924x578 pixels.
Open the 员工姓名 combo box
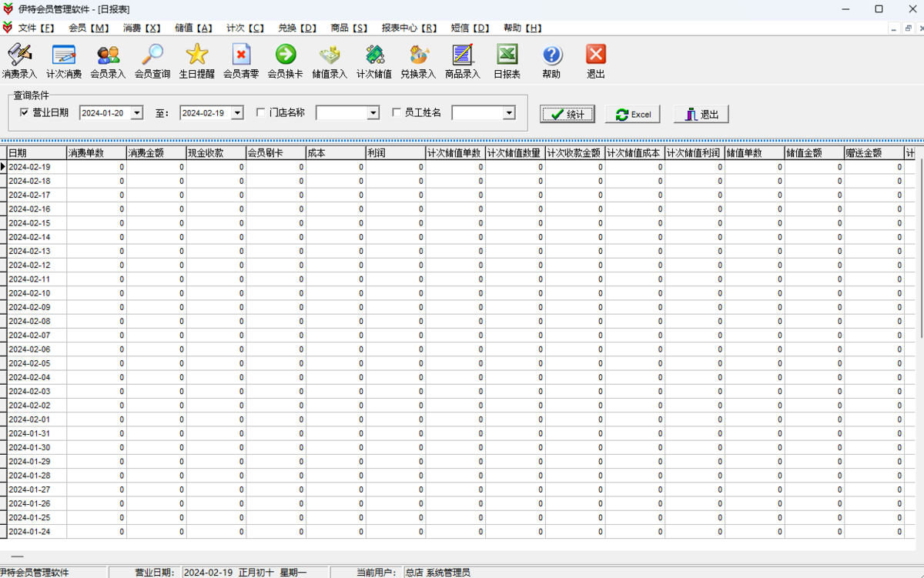(483, 113)
